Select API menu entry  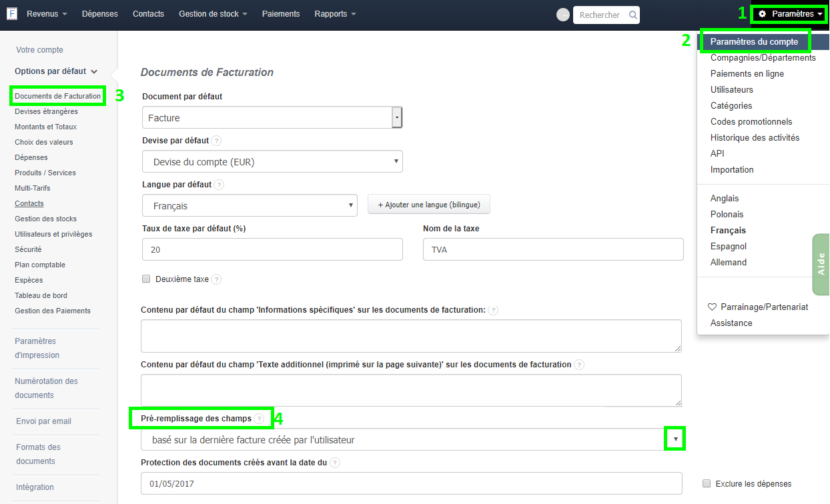pos(717,154)
